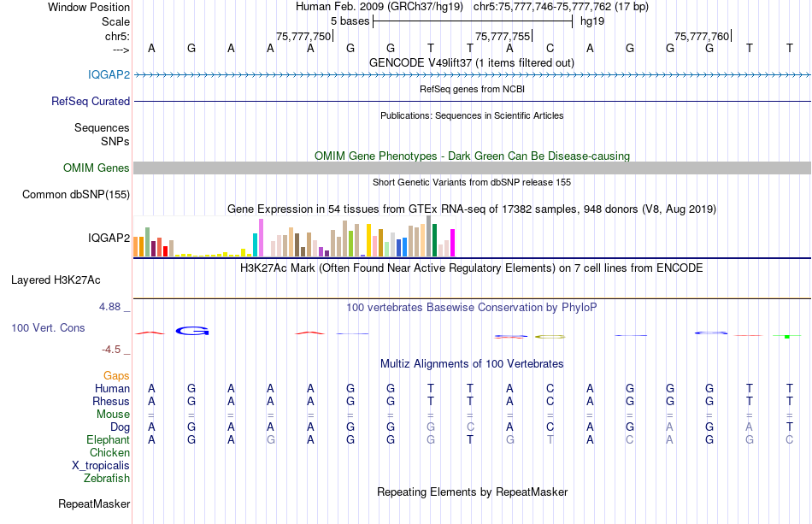
Task: Select the Mouse alignment row label
Action: point(113,415)
